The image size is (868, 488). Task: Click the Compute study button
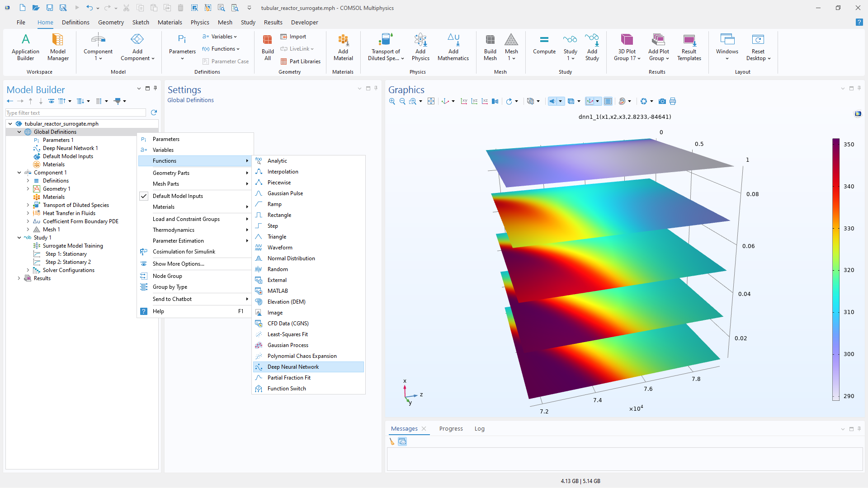pos(544,44)
